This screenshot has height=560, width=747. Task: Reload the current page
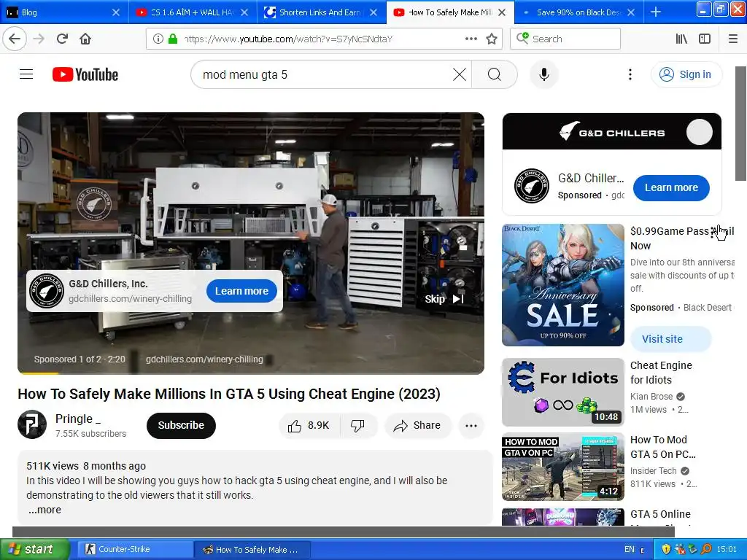click(62, 39)
